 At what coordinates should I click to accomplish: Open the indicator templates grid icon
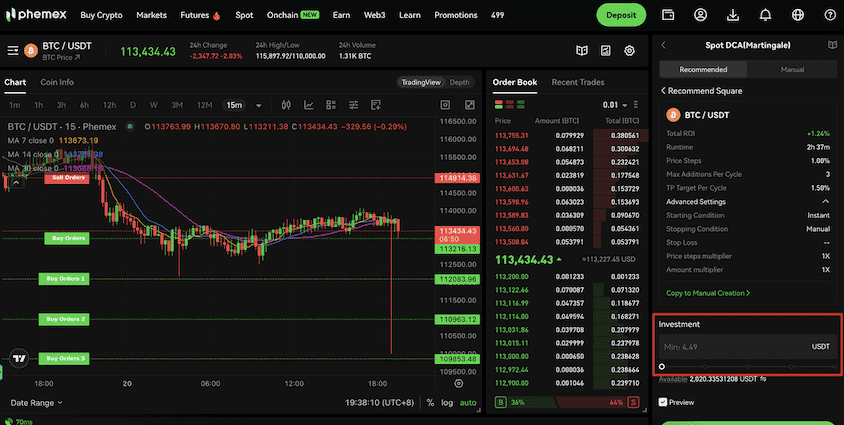[x=331, y=105]
